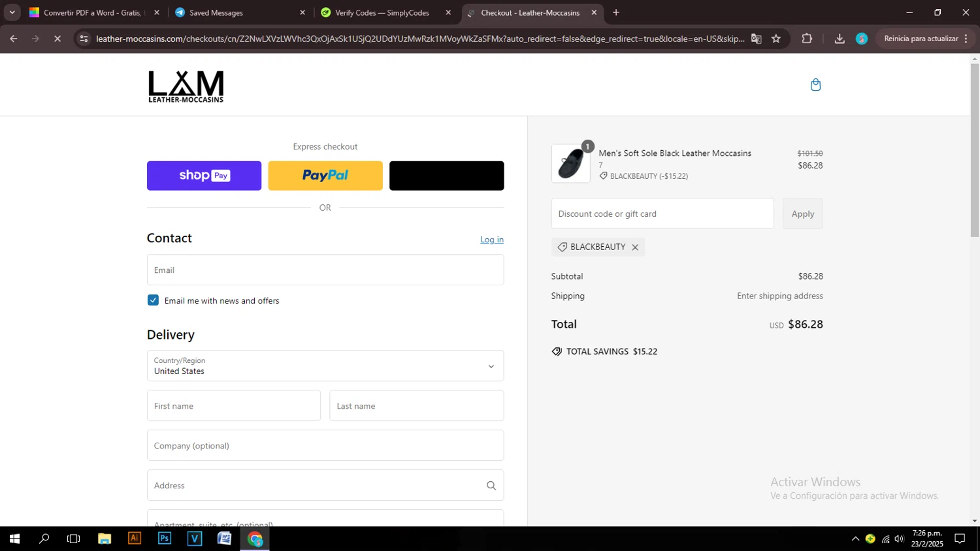This screenshot has width=980, height=551.
Task: Open browser Downloads icon
Action: (x=840, y=39)
